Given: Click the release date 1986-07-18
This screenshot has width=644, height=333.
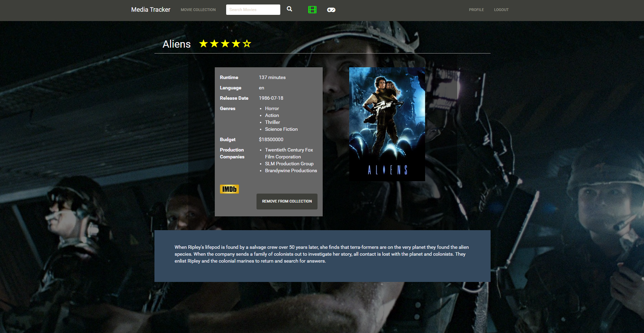Looking at the screenshot, I should coord(271,98).
